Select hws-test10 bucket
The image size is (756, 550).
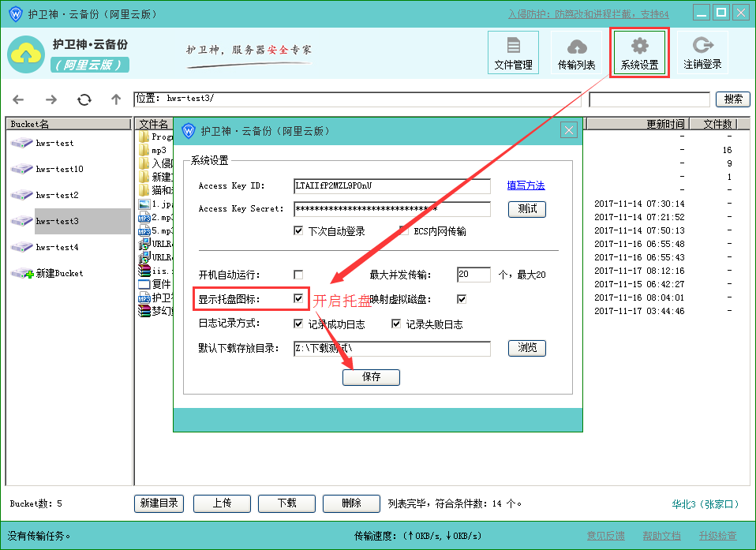[59, 169]
